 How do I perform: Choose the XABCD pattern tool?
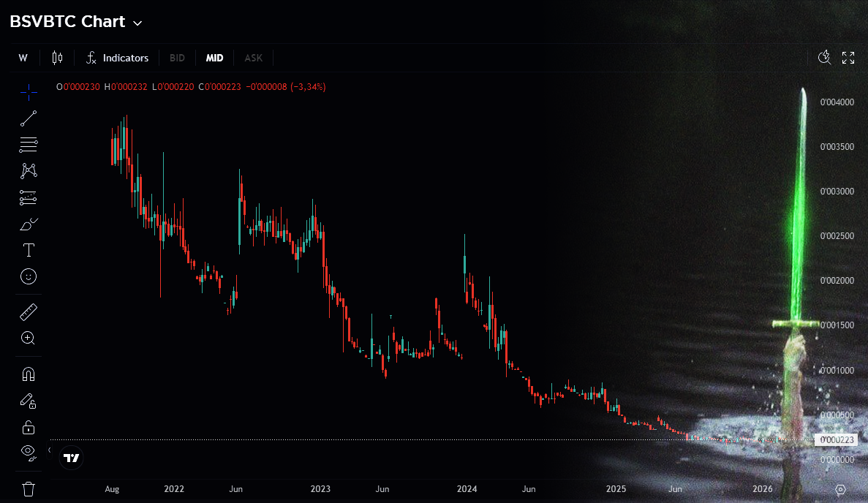(29, 171)
